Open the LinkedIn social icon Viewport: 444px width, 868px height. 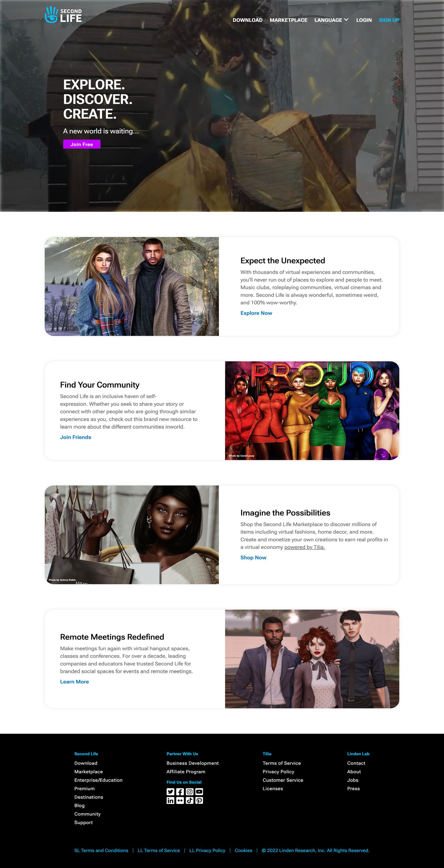170,801
